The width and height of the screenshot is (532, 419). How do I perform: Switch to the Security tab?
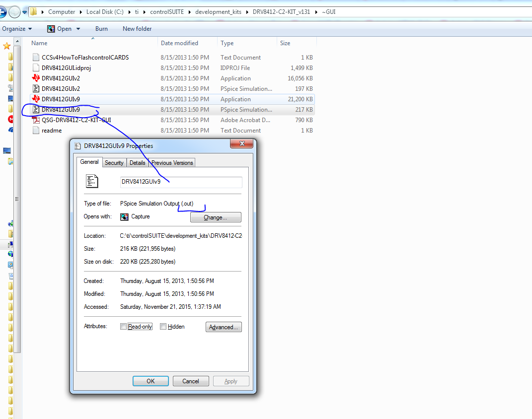click(x=114, y=163)
